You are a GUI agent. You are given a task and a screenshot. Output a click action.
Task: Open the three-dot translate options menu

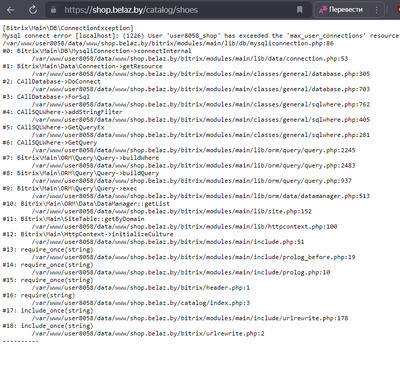coord(376,10)
